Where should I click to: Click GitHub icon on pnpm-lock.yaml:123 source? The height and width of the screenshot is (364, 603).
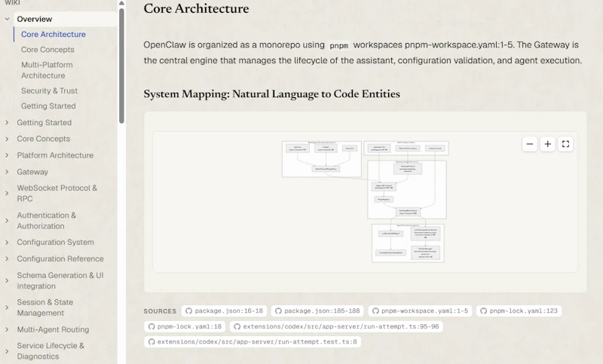pyautogui.click(x=483, y=311)
